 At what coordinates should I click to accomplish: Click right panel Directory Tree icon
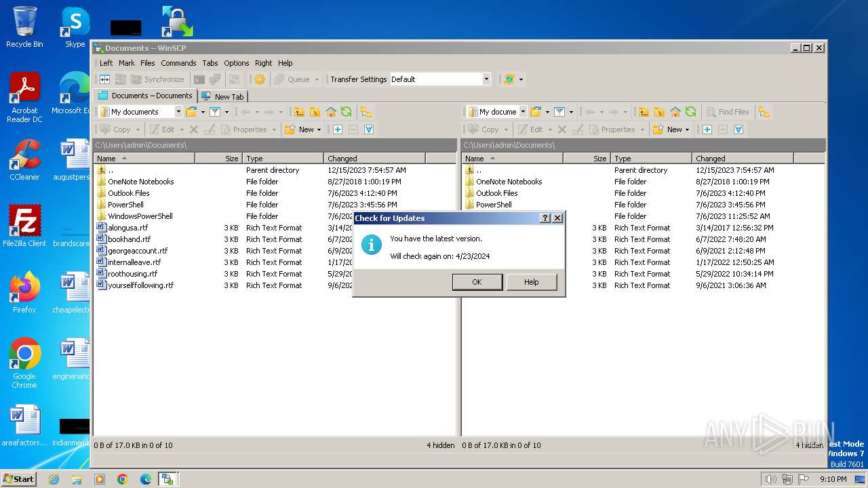coord(764,112)
